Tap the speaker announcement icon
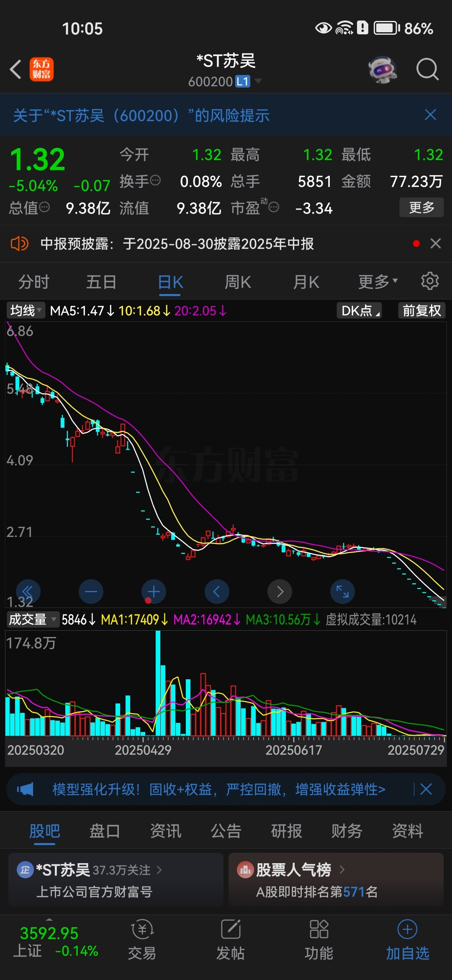Screen dimensions: 452x980 (x=19, y=243)
